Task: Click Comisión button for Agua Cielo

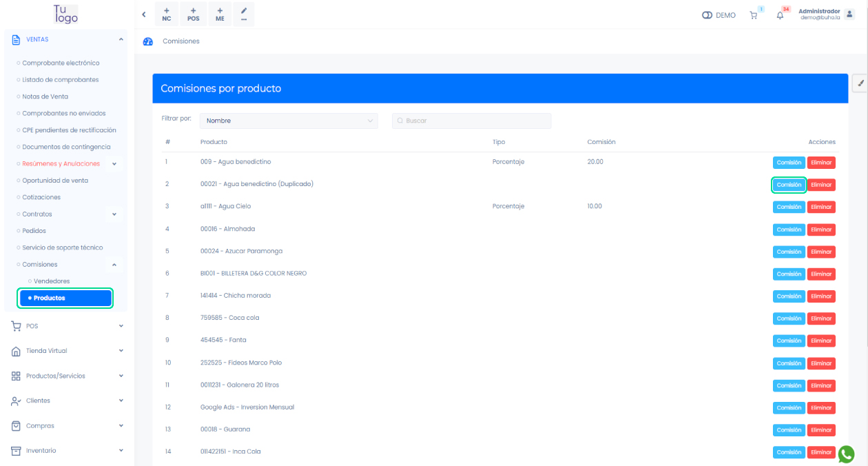Action: coord(789,207)
